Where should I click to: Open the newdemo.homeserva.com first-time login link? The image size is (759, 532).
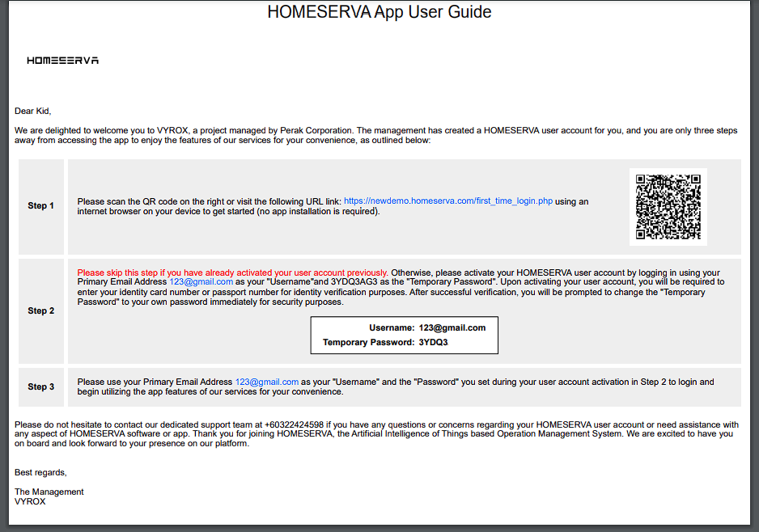(x=448, y=201)
